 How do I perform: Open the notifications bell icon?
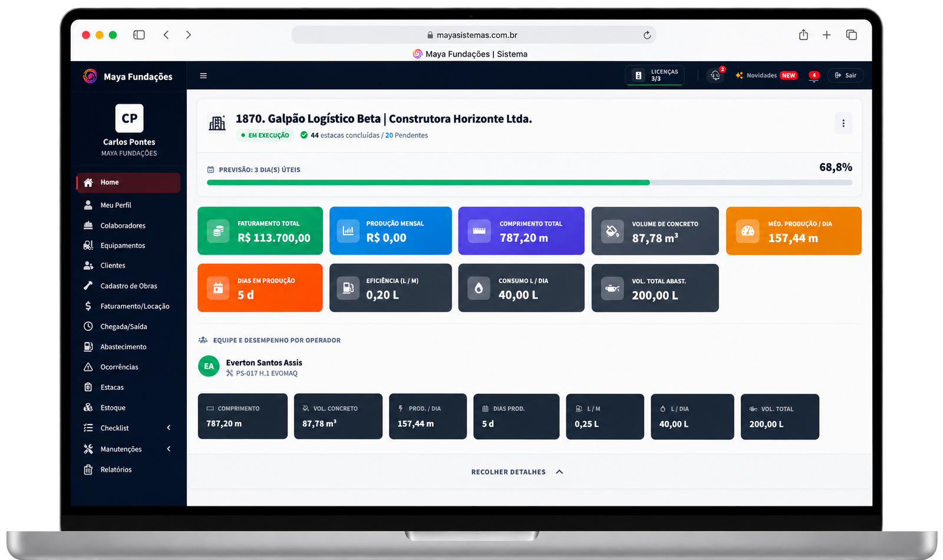click(716, 75)
